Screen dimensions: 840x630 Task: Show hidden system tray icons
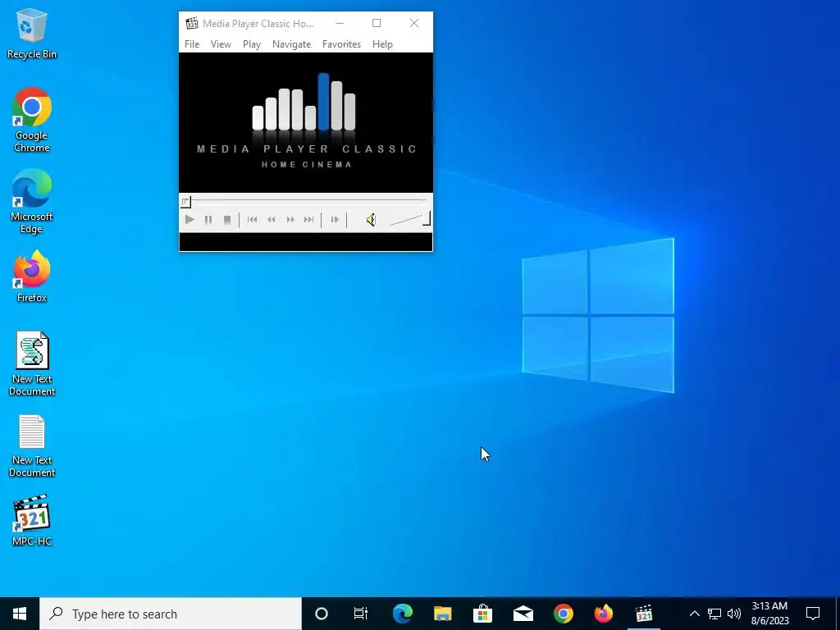click(x=694, y=614)
